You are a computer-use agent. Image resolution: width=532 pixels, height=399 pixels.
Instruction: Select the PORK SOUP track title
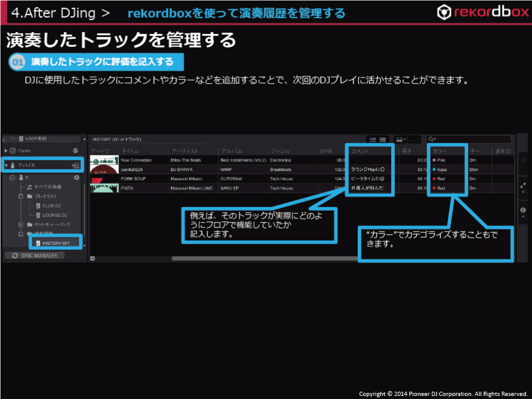[x=133, y=179]
